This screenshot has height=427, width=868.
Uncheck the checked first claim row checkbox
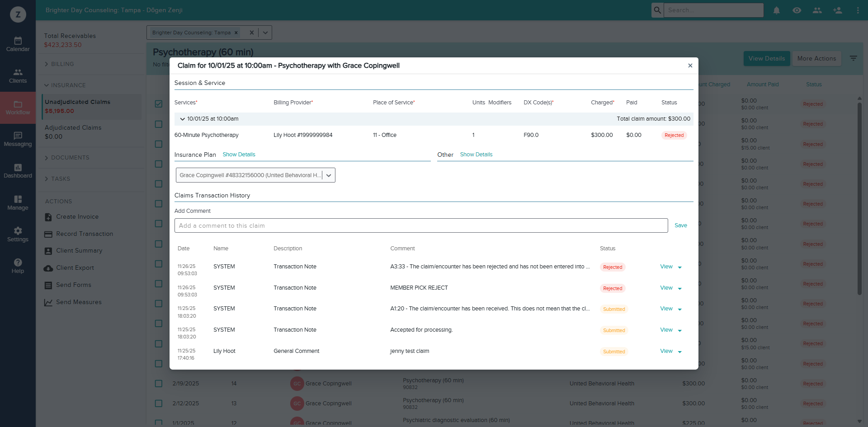159,104
